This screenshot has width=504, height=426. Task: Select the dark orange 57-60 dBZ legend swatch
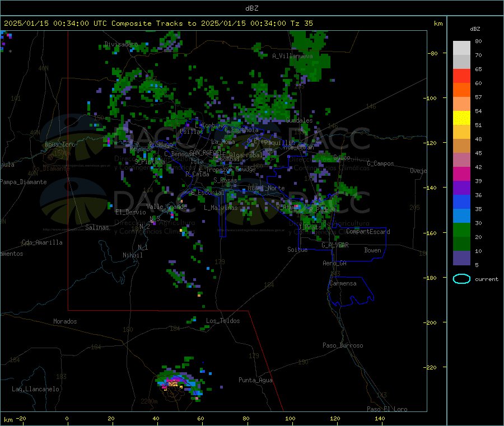[461, 90]
